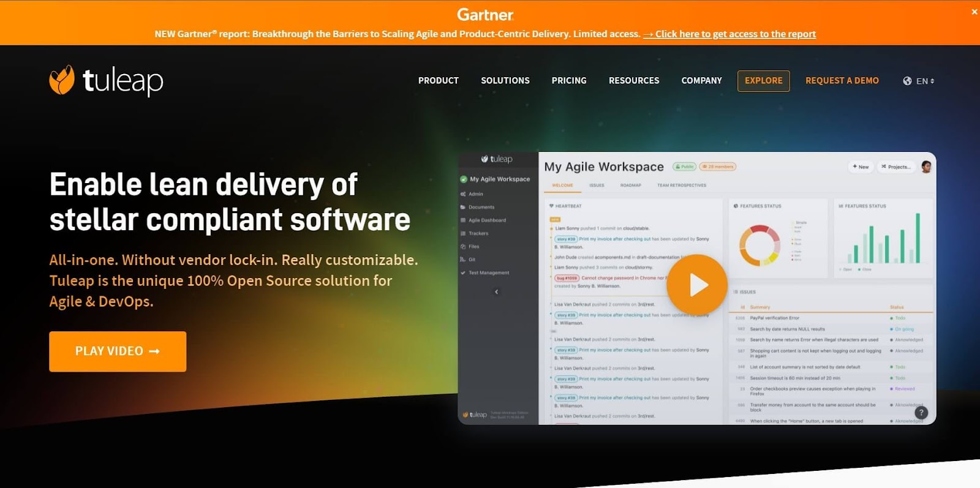Click the Tuleap logo atop the preview sidebar
980x488 pixels.
coord(497,159)
